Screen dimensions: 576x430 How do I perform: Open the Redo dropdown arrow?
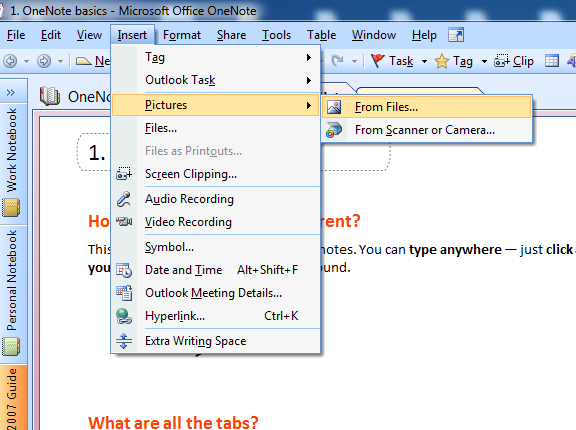(354, 61)
